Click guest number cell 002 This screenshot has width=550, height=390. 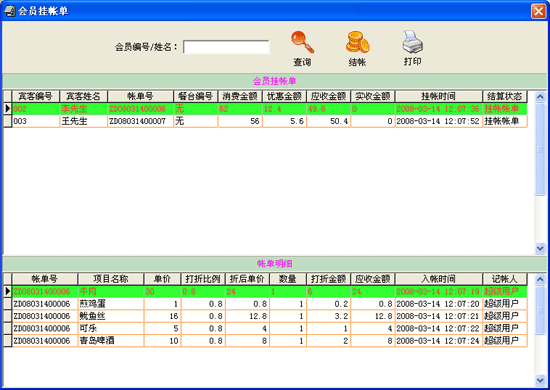point(36,109)
